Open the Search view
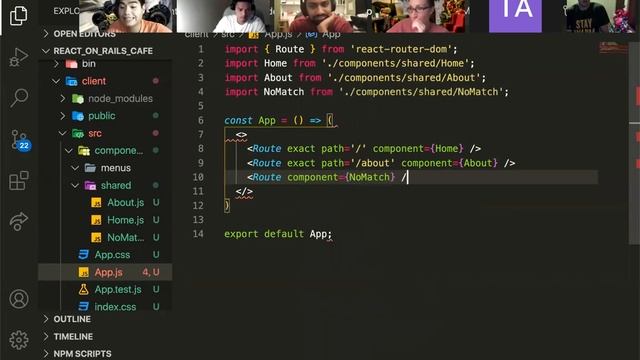Image resolution: width=640 pixels, height=360 pixels. tap(19, 98)
